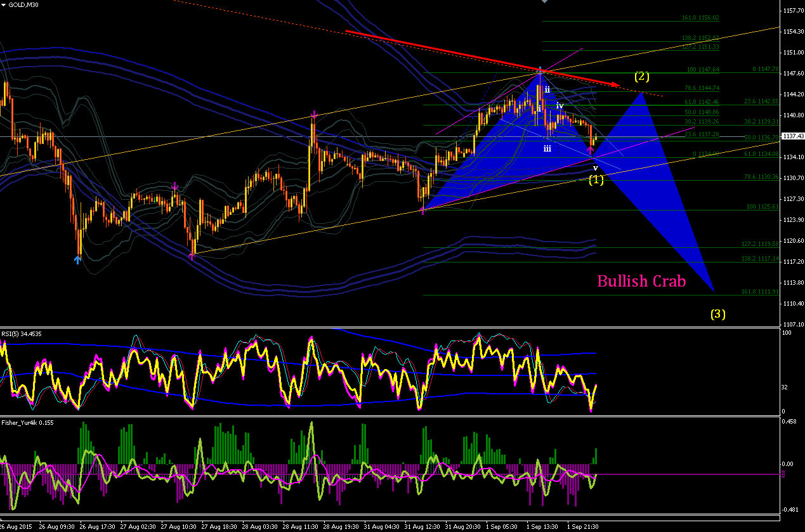Click Fibonacci level 78.6 1130.36
805x532 pixels.
(x=761, y=177)
